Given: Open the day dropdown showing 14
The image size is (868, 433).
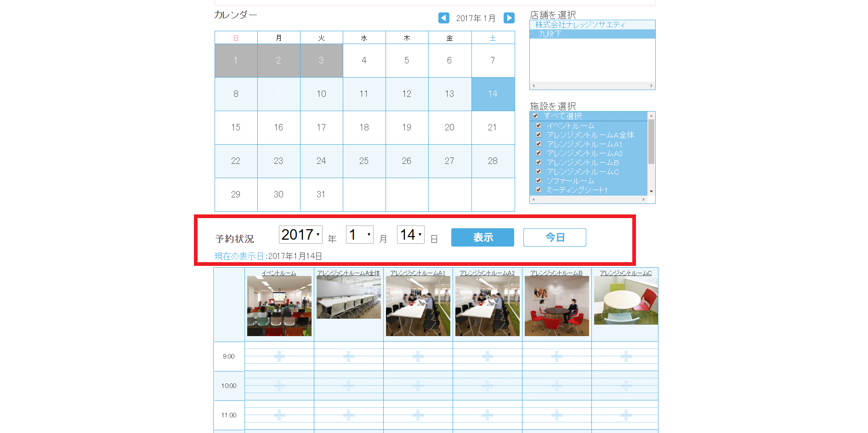Looking at the screenshot, I should pos(410,235).
